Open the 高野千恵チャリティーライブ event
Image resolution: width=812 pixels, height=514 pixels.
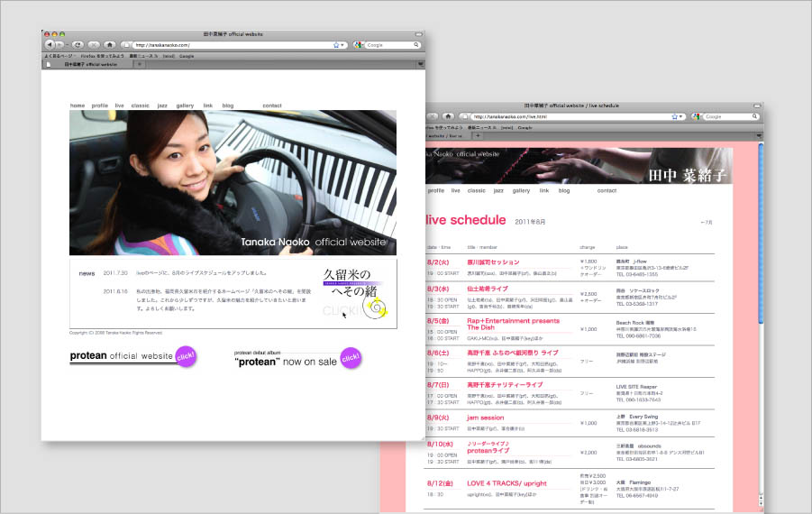point(505,385)
